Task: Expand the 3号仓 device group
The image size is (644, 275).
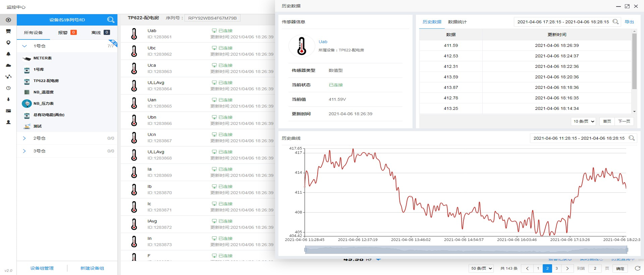Action: [24, 151]
